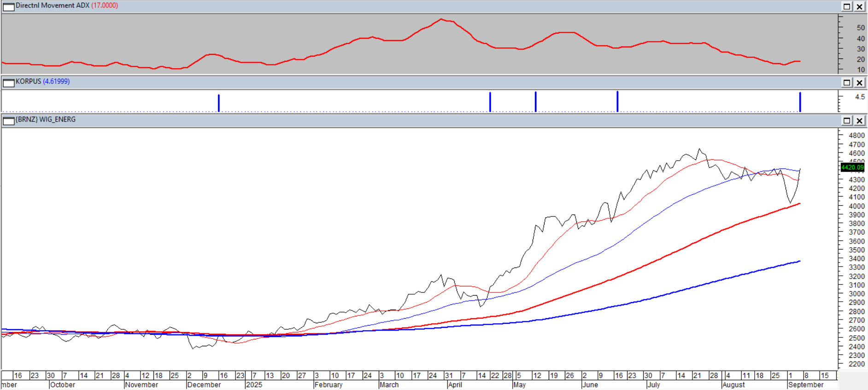Open the ADX panel's inner window menu icon

(8, 6)
